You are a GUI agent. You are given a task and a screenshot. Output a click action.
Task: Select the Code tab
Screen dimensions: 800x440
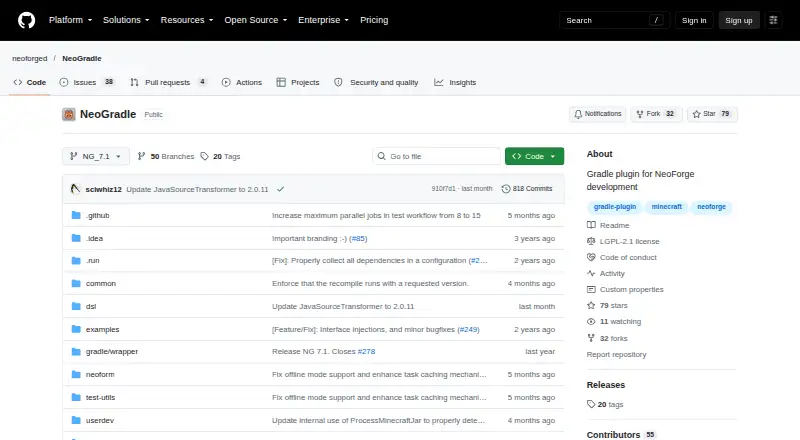[x=30, y=82]
